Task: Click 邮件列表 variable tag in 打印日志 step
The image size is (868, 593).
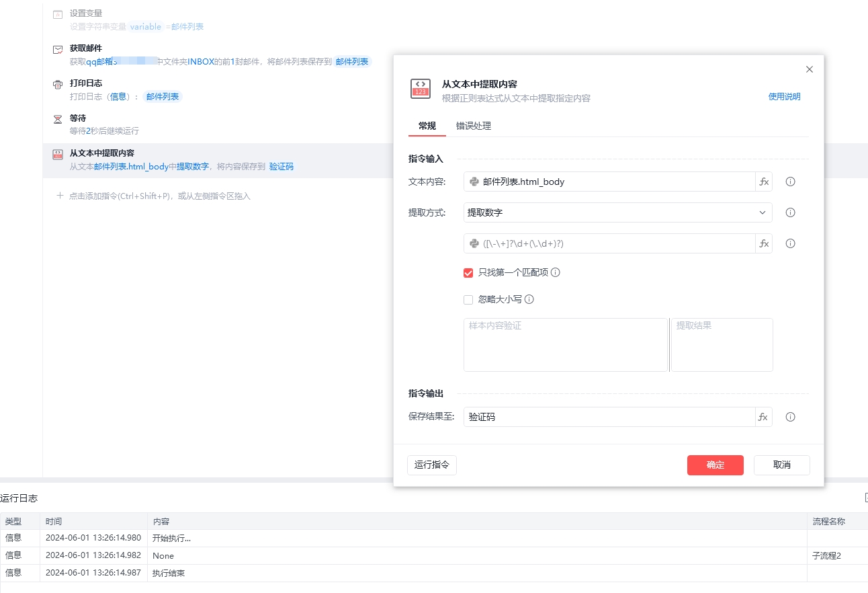Action: 163,97
